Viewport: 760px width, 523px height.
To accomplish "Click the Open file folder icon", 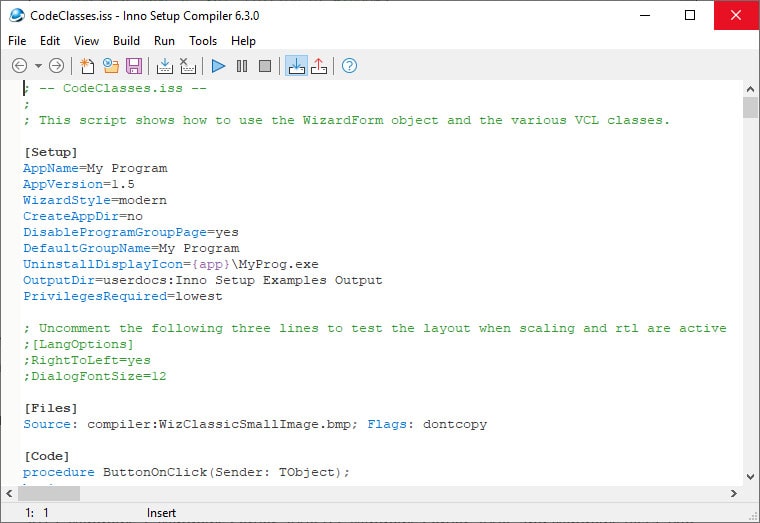I will tap(111, 65).
